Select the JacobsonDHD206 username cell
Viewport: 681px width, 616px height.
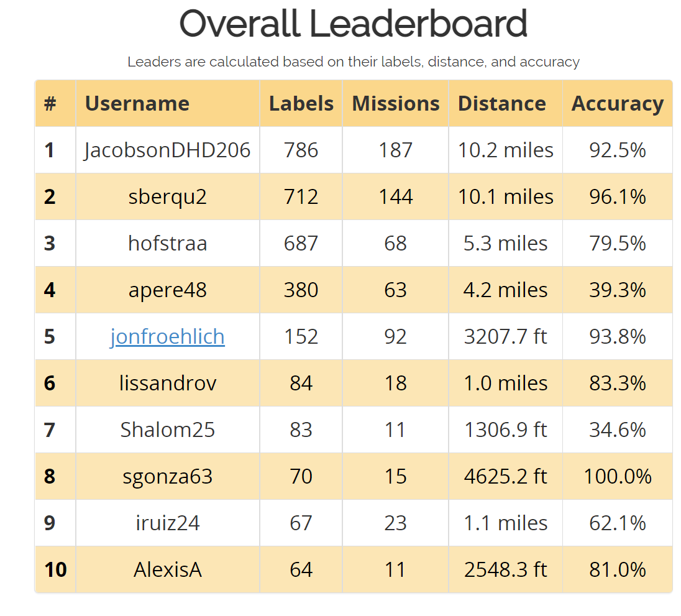tap(167, 150)
